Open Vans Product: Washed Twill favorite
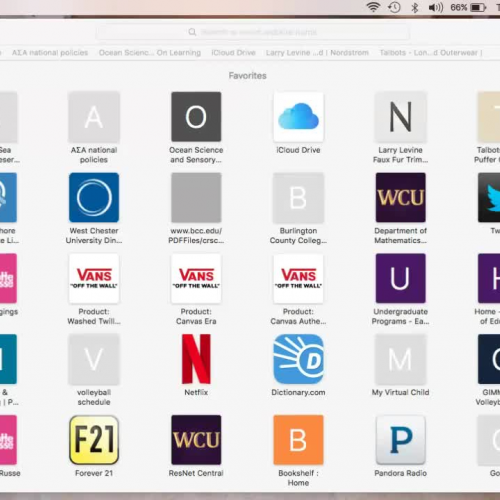 pyautogui.click(x=94, y=279)
